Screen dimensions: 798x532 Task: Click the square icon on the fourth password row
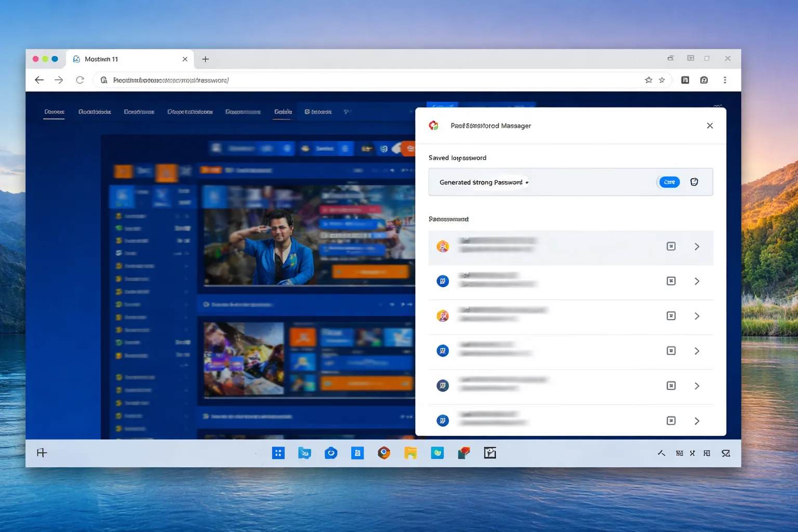671,351
